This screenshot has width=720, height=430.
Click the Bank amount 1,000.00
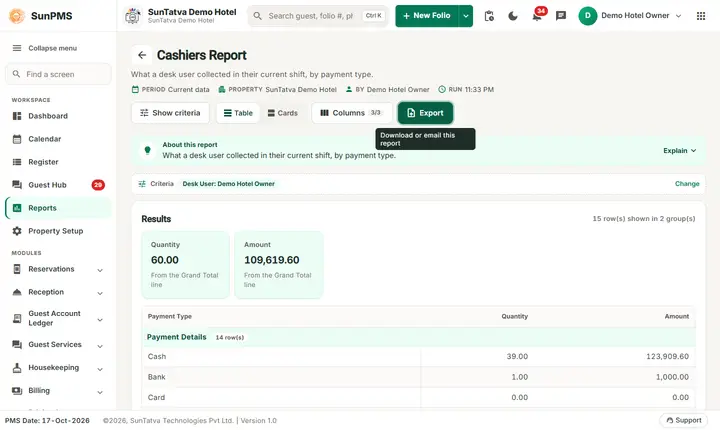[x=672, y=377]
